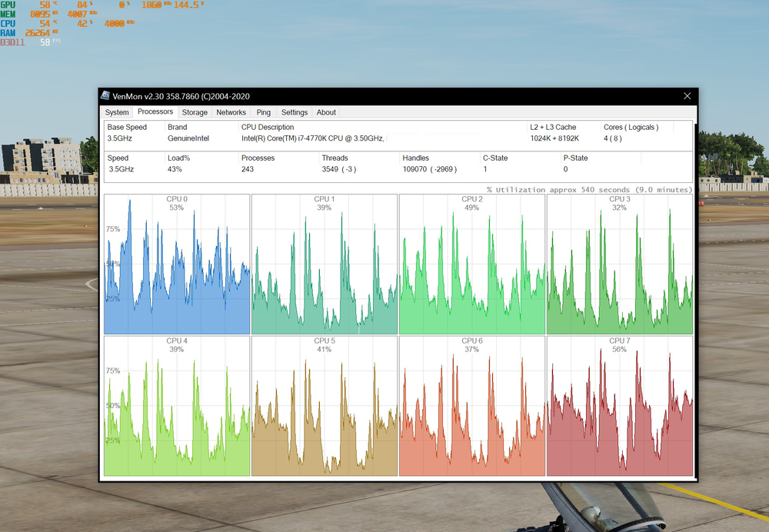Viewport: 769px width, 532px height.
Task: Open the Ping tab
Action: tap(264, 112)
